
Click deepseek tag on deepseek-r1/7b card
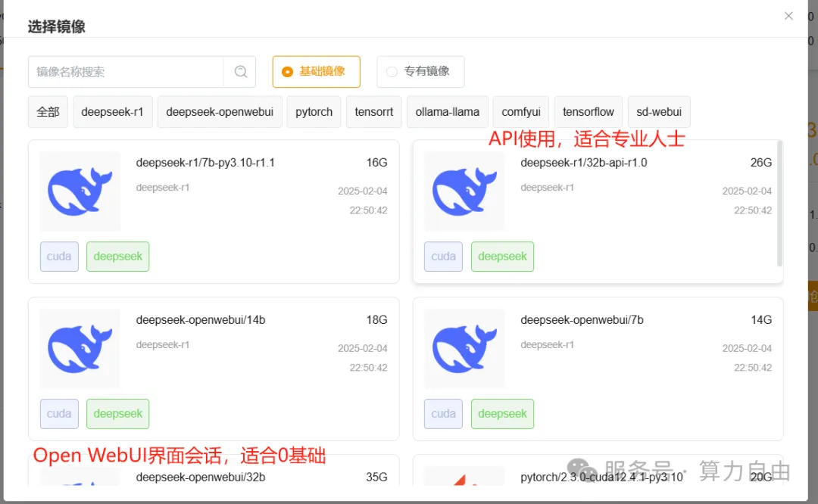click(118, 257)
